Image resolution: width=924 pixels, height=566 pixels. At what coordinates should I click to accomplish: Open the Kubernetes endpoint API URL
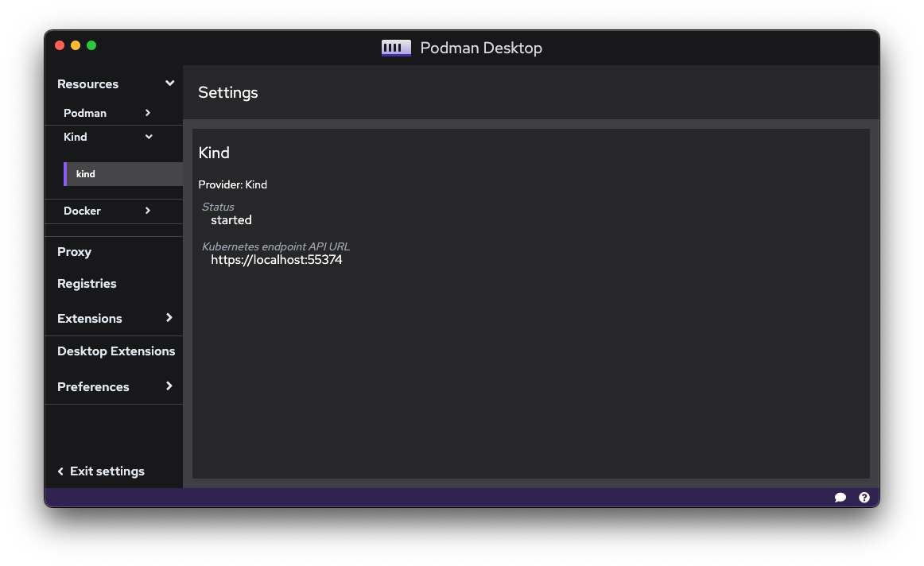[x=276, y=259]
